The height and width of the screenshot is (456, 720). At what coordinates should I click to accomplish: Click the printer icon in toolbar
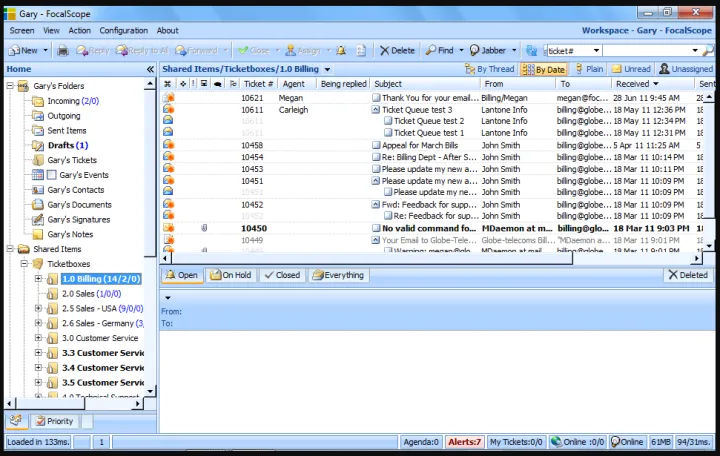(62, 51)
